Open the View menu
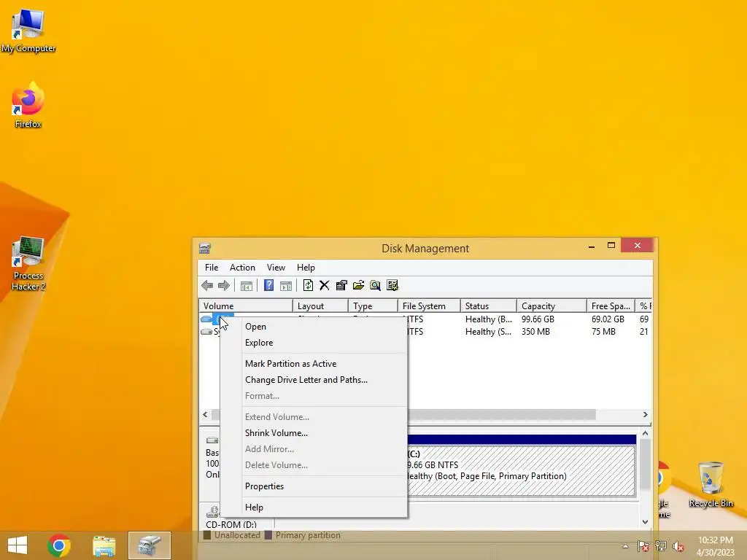747x560 pixels. pyautogui.click(x=276, y=267)
